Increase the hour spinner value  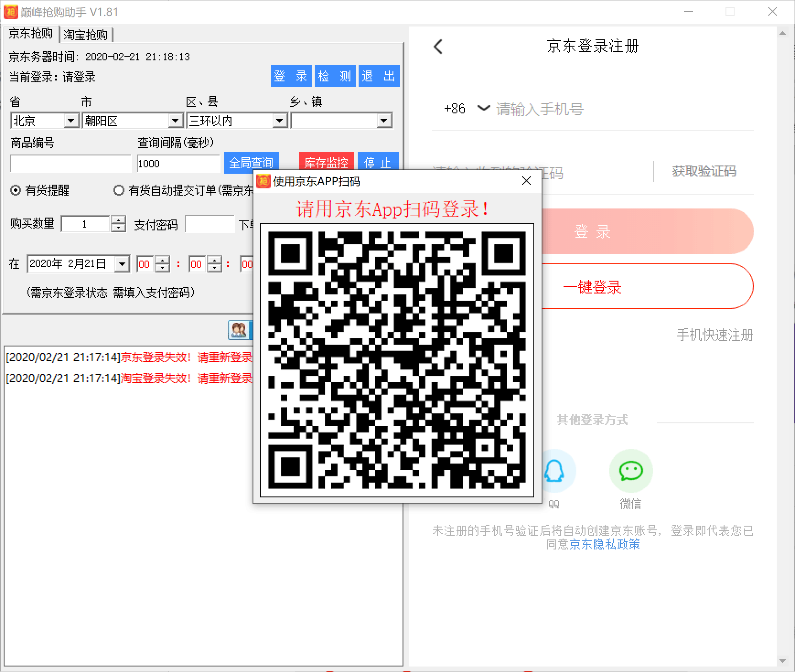162,260
